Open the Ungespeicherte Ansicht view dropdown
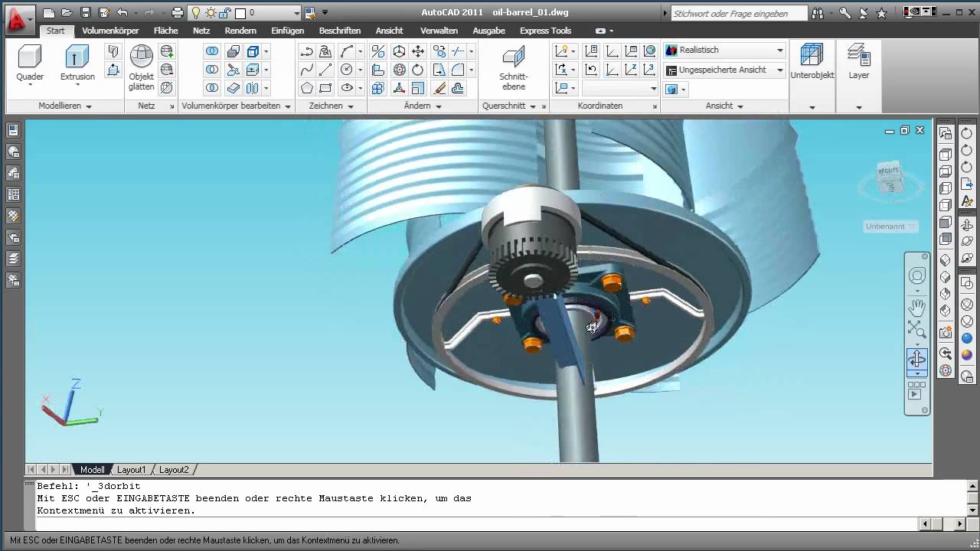 click(x=724, y=70)
